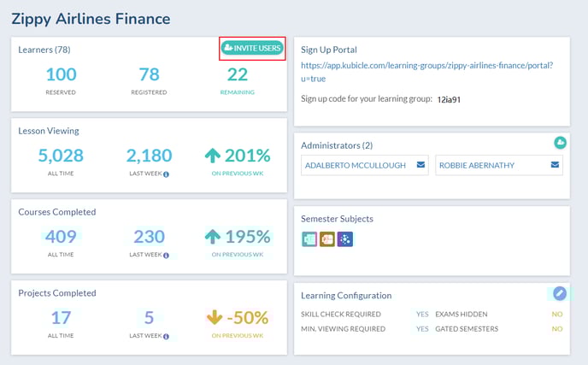The image size is (588, 365).
Task: Click the 5 last week projects value
Action: pos(149,317)
